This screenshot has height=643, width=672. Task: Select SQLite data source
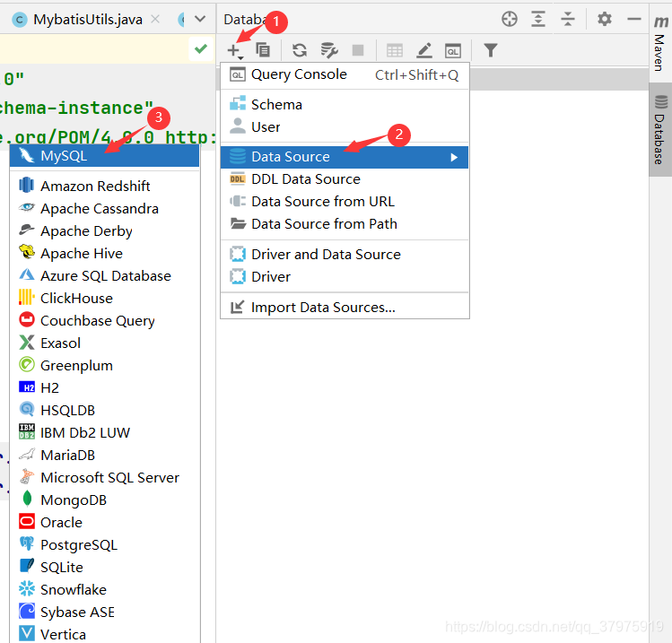tap(105, 568)
